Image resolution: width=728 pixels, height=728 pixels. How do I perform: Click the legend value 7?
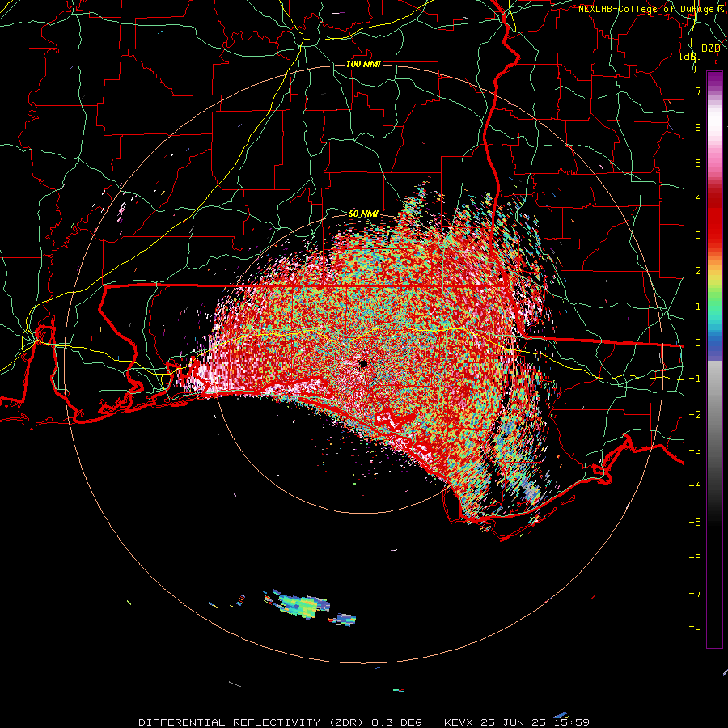pos(698,91)
